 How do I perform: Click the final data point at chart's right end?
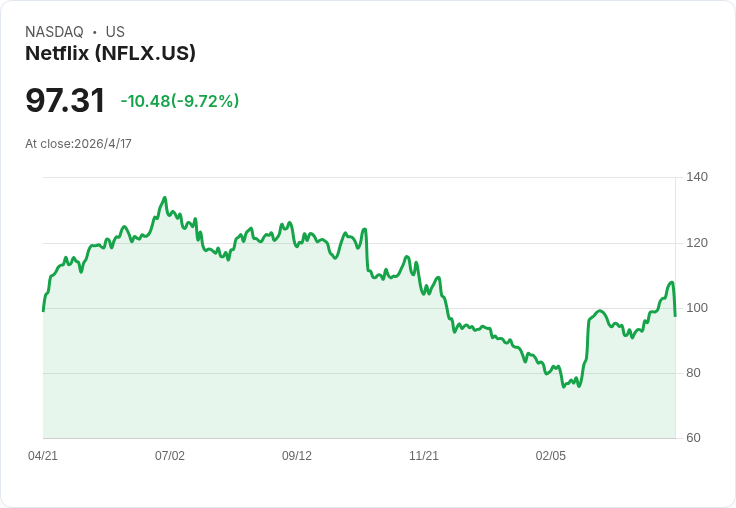point(675,316)
